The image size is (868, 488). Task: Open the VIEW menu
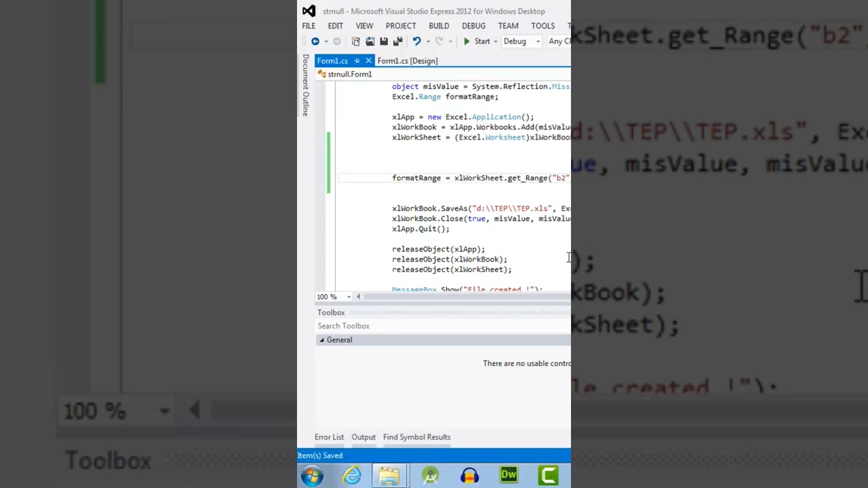point(364,26)
